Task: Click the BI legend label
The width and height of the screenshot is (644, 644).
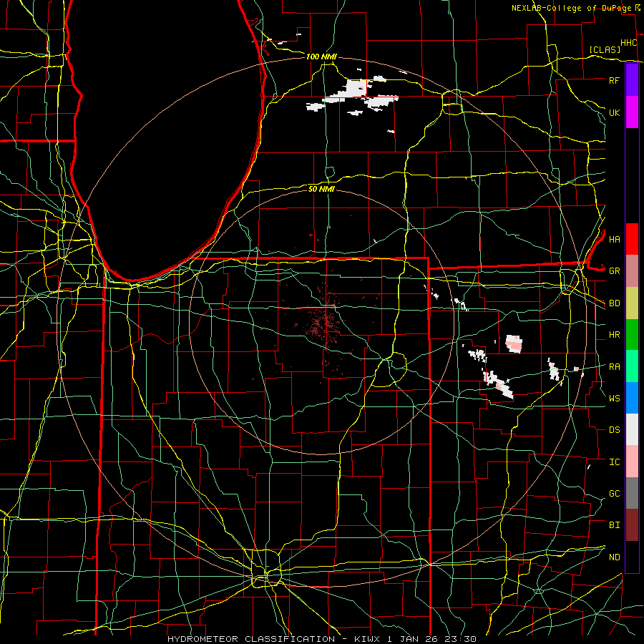Action: click(614, 525)
